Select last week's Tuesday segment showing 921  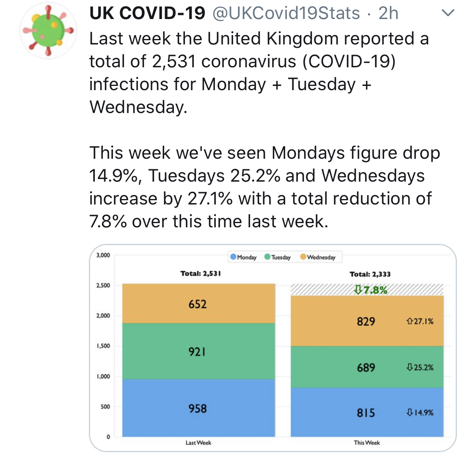pos(198,351)
